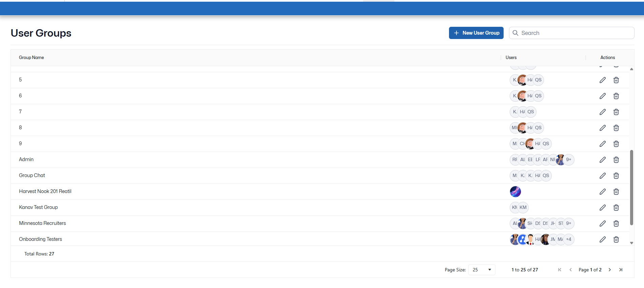
Task: Edit Harvest Nook 201 Reatil group
Action: [x=603, y=192]
